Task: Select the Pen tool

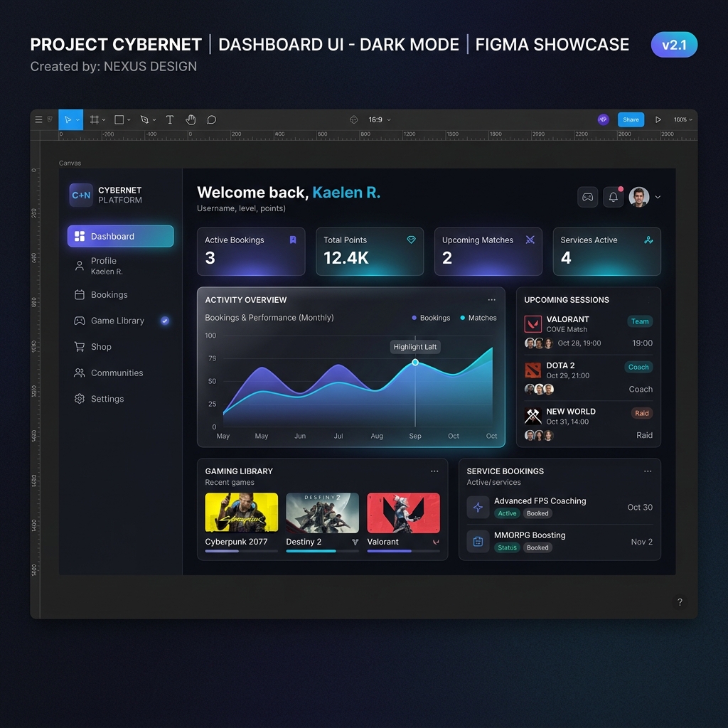Action: point(144,119)
